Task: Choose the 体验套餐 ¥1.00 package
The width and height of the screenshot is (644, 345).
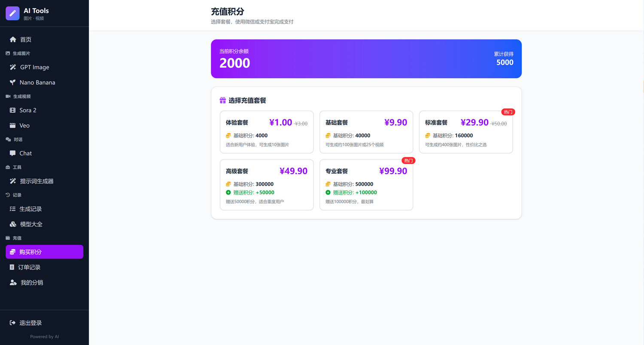Action: 267,132
